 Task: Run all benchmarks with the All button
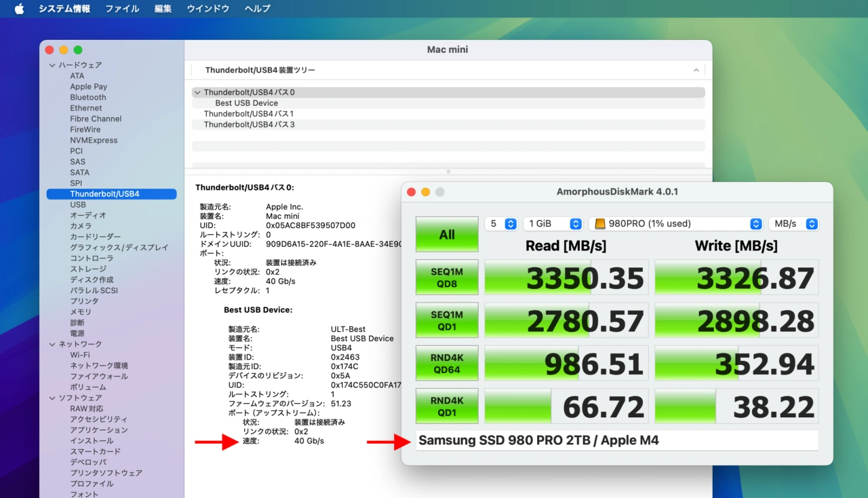447,233
